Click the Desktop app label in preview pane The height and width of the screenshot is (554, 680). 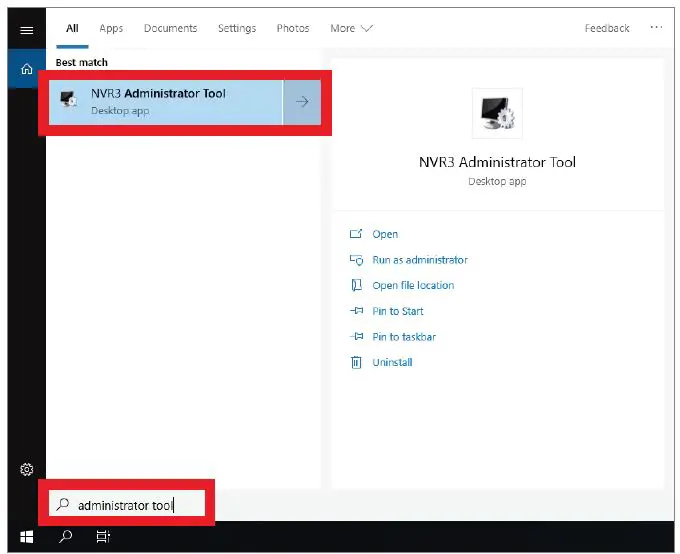coord(497,181)
